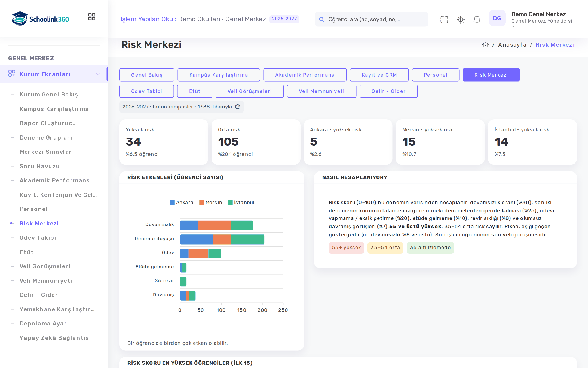Toggle Mersin series in chart legend

211,202
